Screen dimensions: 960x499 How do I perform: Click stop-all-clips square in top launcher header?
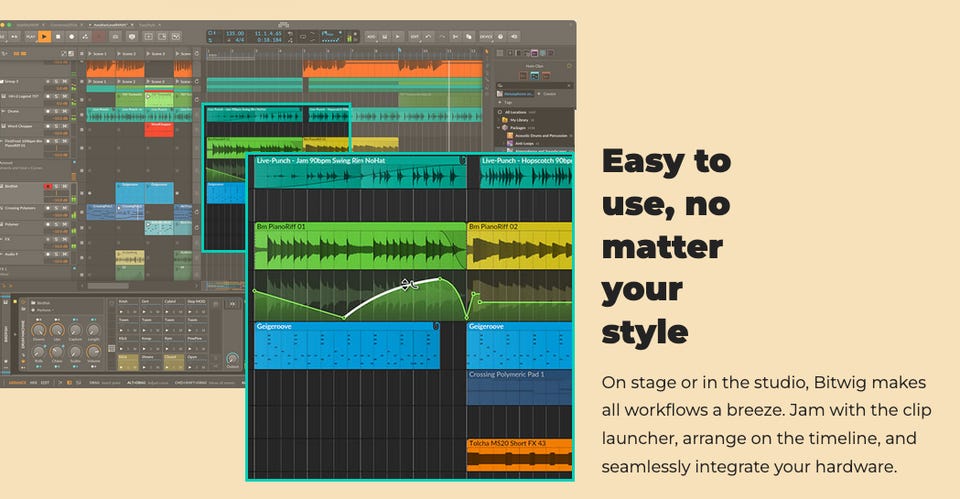[81, 54]
